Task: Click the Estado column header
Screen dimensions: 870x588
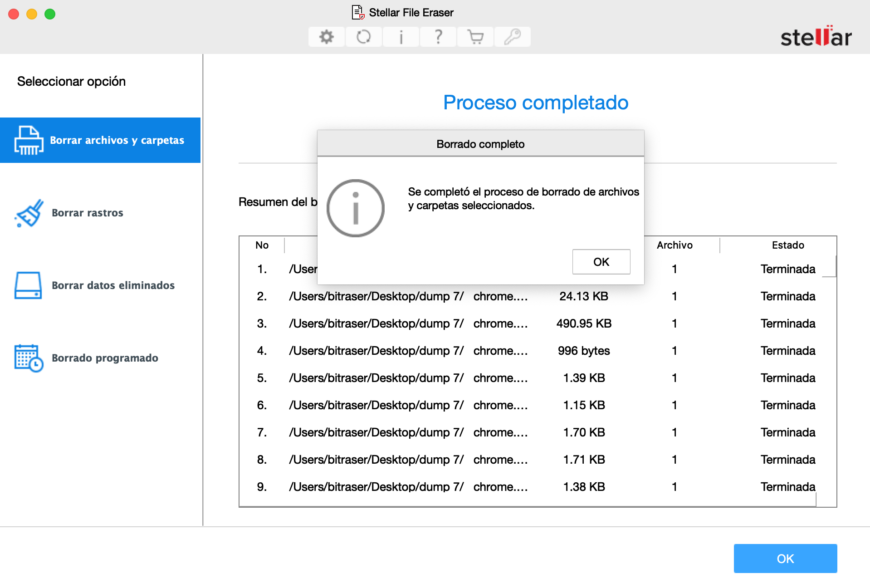Action: [x=788, y=245]
